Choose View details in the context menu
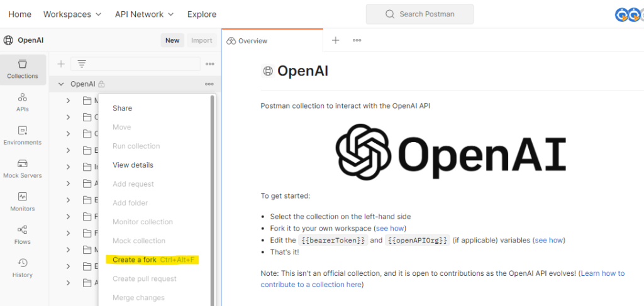The width and height of the screenshot is (644, 306). pos(133,165)
